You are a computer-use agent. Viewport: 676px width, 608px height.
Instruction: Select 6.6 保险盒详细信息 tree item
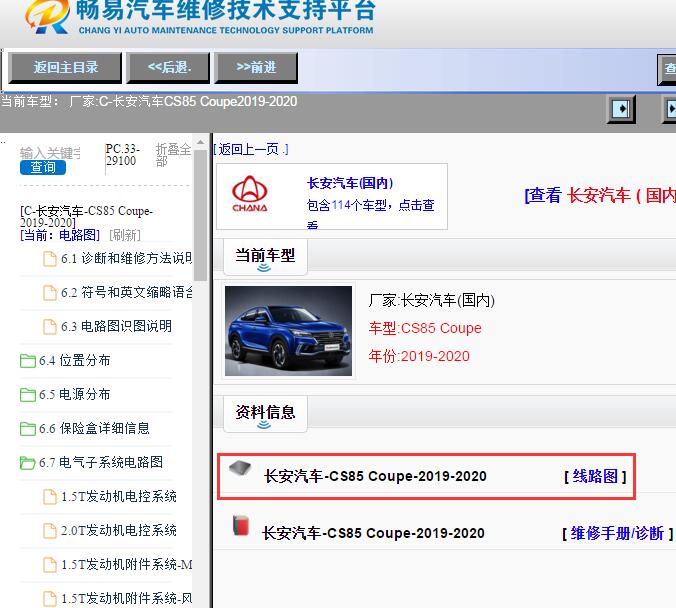(94, 429)
